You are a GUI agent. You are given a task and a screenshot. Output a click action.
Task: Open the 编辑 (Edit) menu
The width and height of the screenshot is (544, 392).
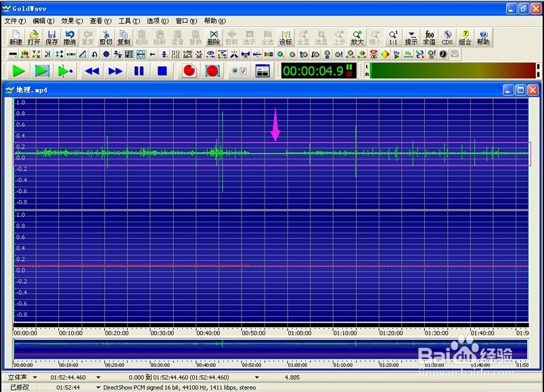click(x=43, y=21)
